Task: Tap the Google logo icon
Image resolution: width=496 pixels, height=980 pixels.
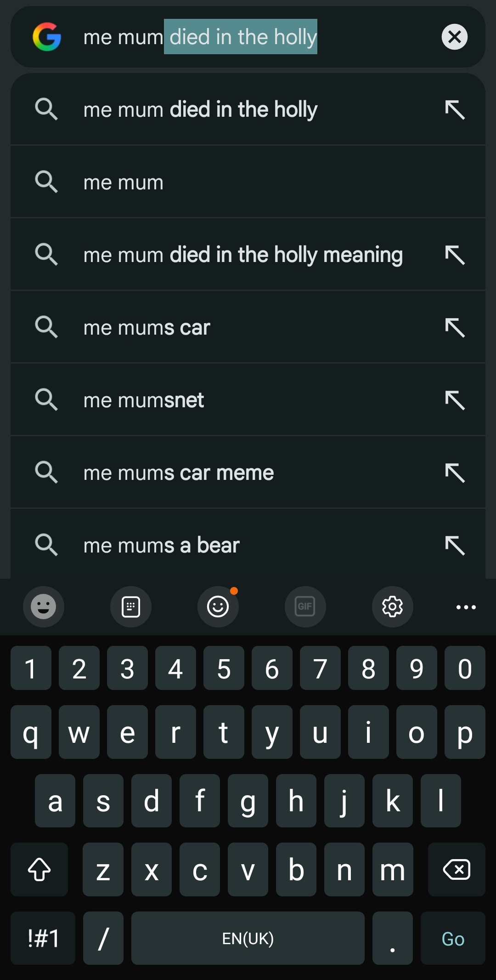Action: (47, 37)
